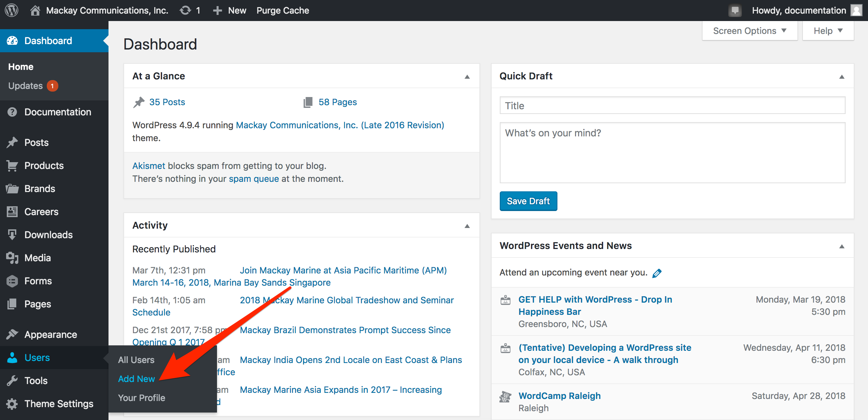The height and width of the screenshot is (420, 868).
Task: Click the What's on your mind textarea
Action: 672,153
